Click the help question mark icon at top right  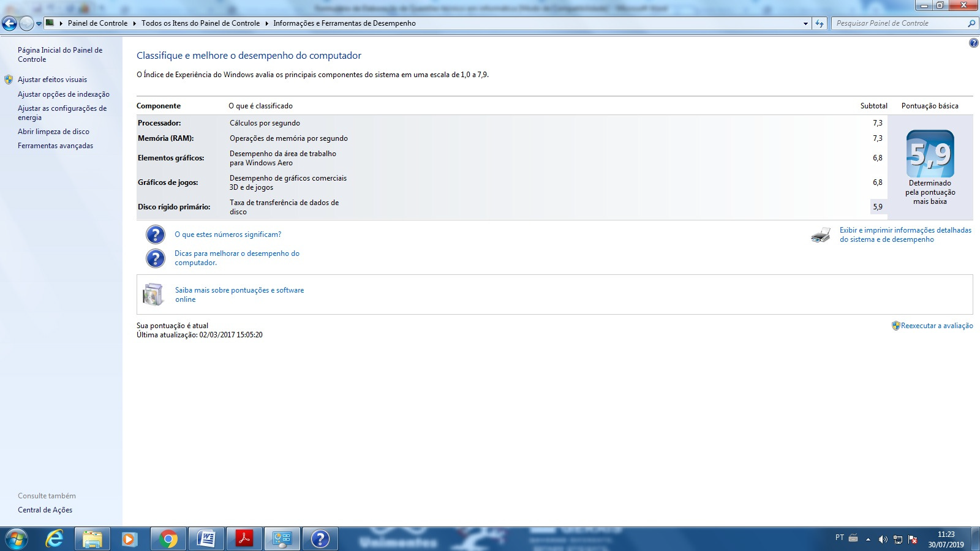click(x=973, y=43)
